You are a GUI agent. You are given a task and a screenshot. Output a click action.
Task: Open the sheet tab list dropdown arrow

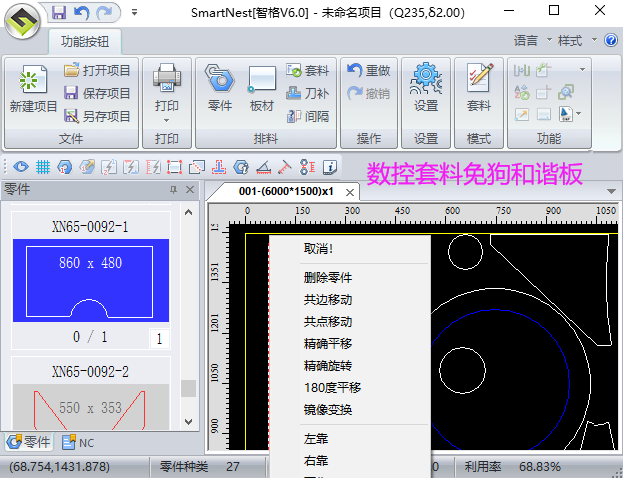pos(611,192)
